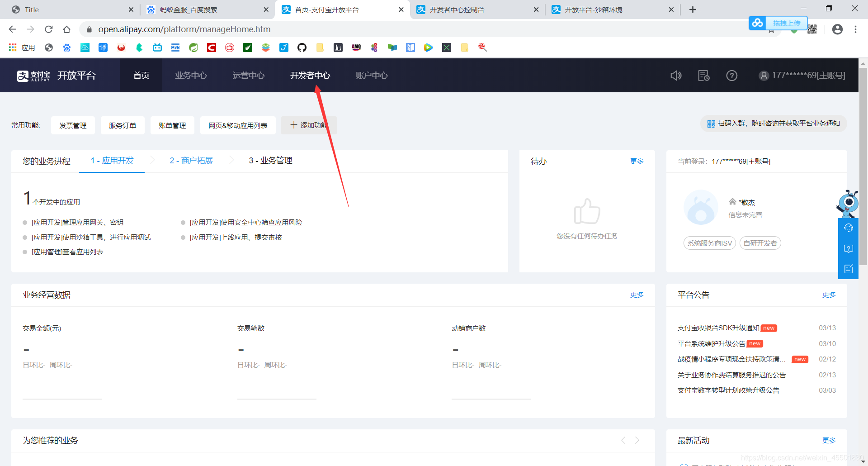
Task: Close the 蚂蚁金服_百度搜索 tab
Action: click(266, 10)
